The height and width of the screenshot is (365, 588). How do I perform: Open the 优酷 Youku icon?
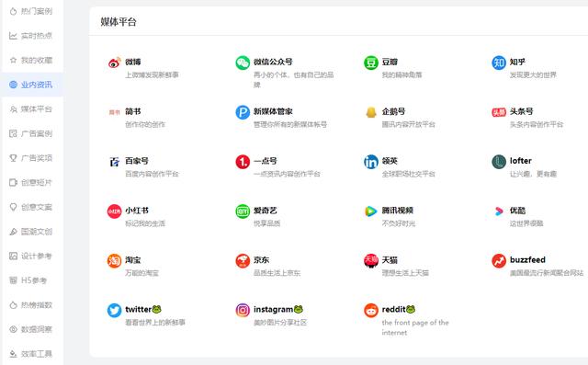[x=499, y=211]
